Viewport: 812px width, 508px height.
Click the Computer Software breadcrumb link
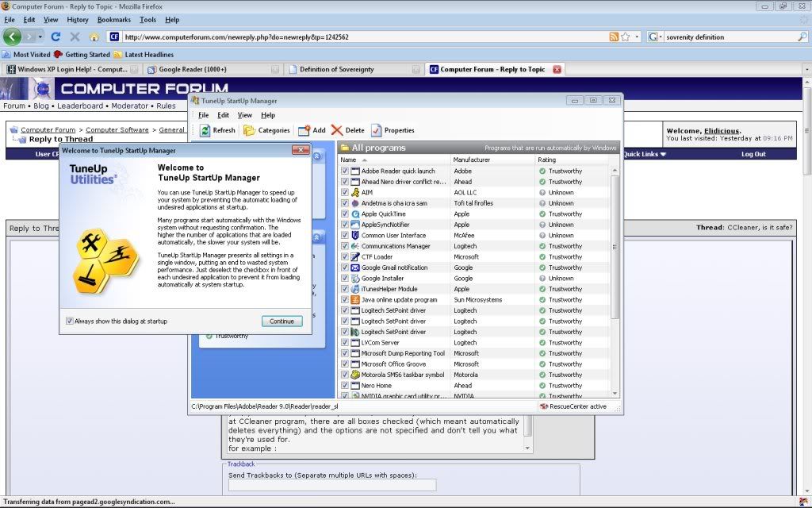[x=117, y=129]
